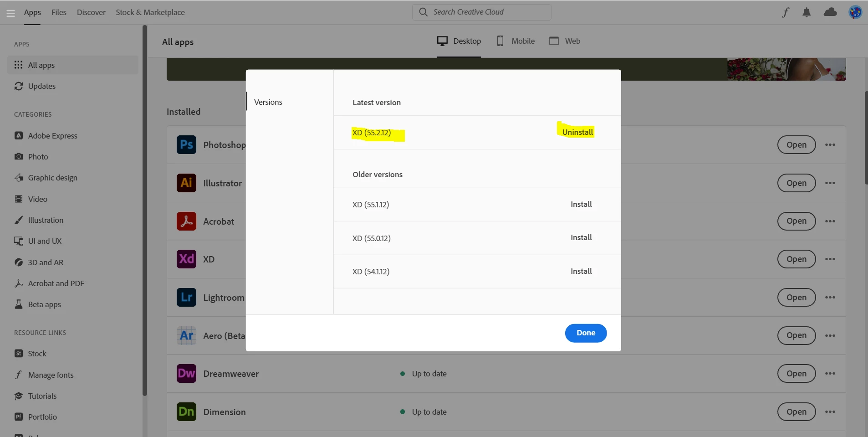Image resolution: width=868 pixels, height=437 pixels.
Task: Open Lightroom with its Open button
Action: [x=796, y=297]
